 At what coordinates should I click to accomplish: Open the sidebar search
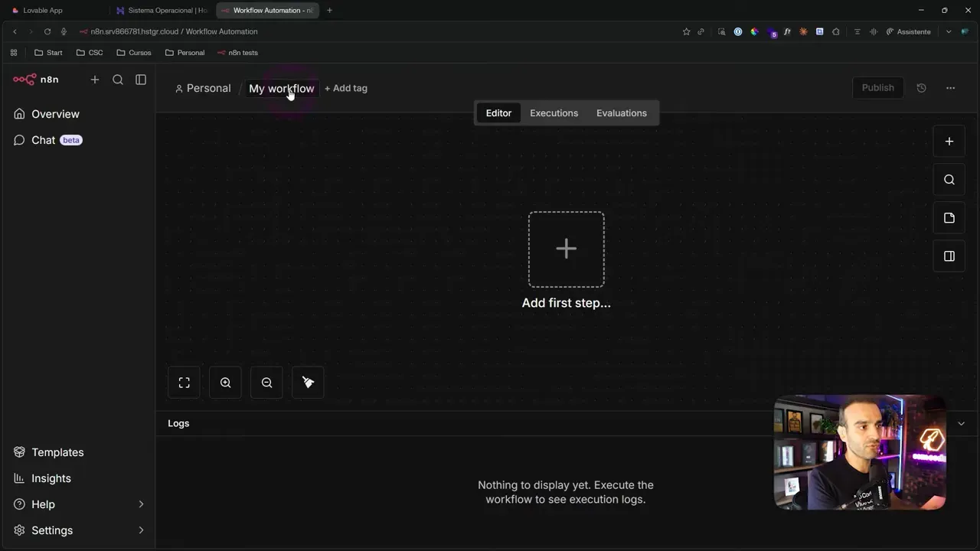pyautogui.click(x=118, y=80)
